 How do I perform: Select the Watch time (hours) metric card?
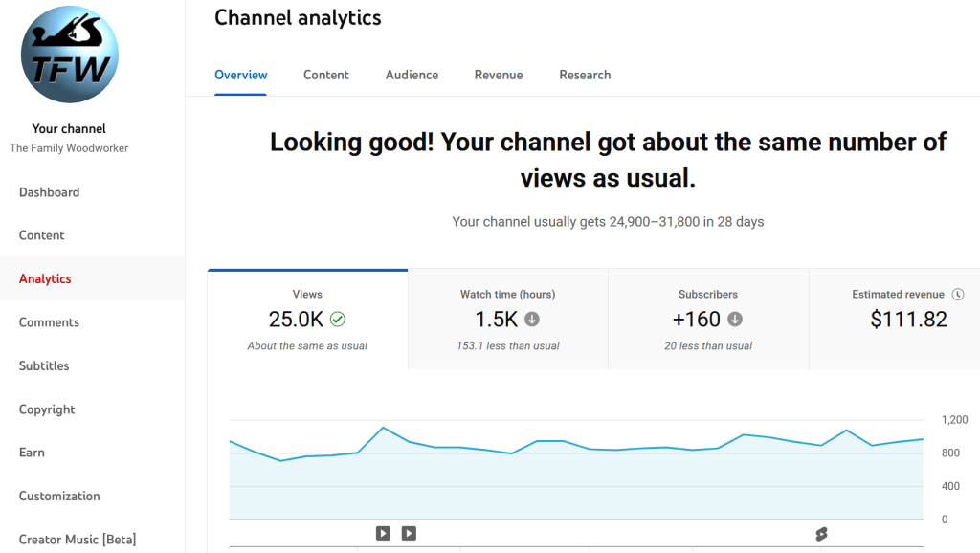click(507, 320)
